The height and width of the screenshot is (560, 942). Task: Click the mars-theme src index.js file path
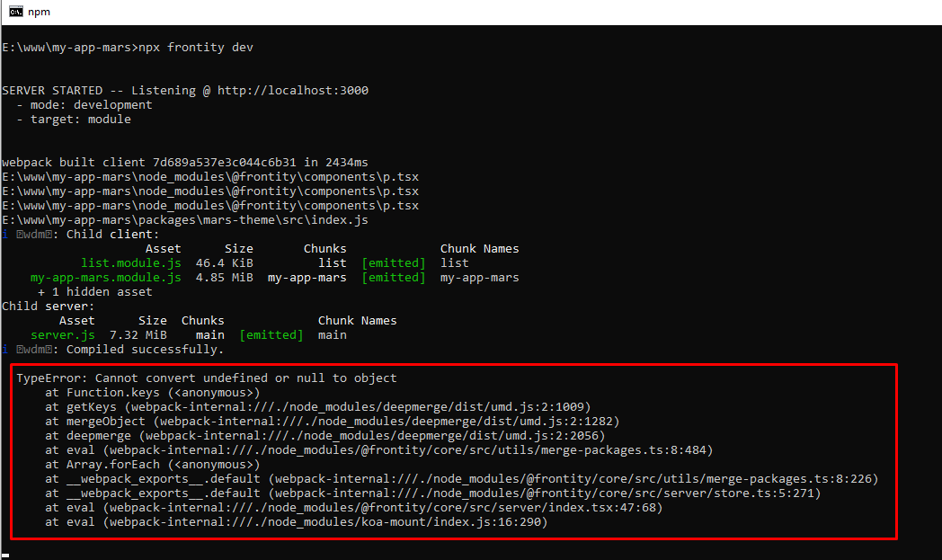(184, 220)
